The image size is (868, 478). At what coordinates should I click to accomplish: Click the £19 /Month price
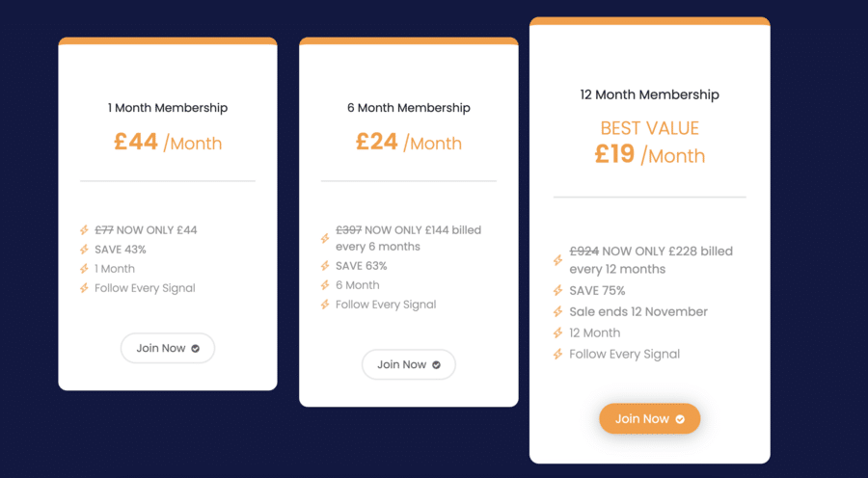(x=650, y=155)
